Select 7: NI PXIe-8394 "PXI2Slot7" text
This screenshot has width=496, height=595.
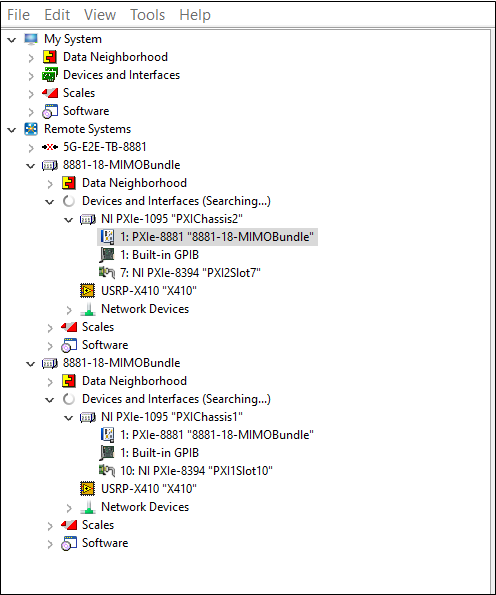(191, 273)
